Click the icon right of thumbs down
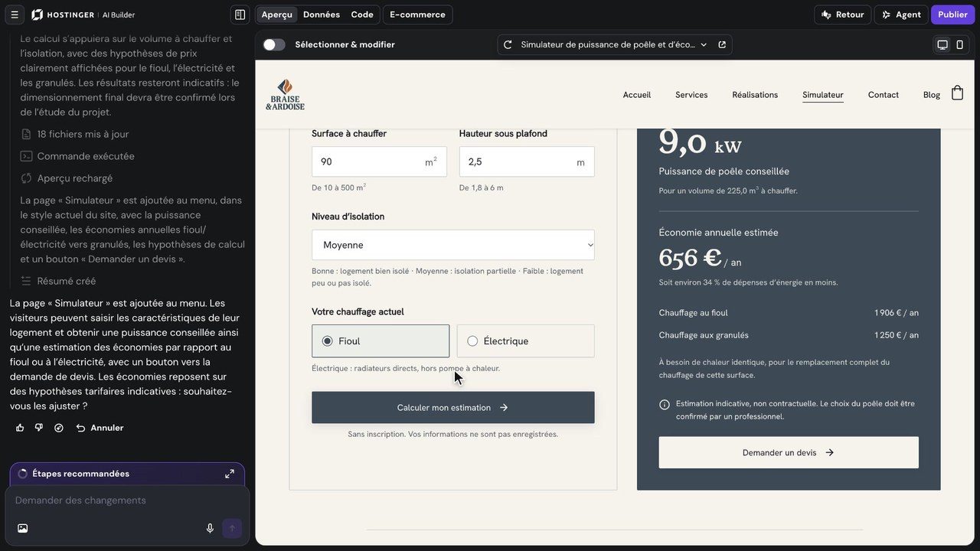The width and height of the screenshot is (980, 551). [59, 428]
